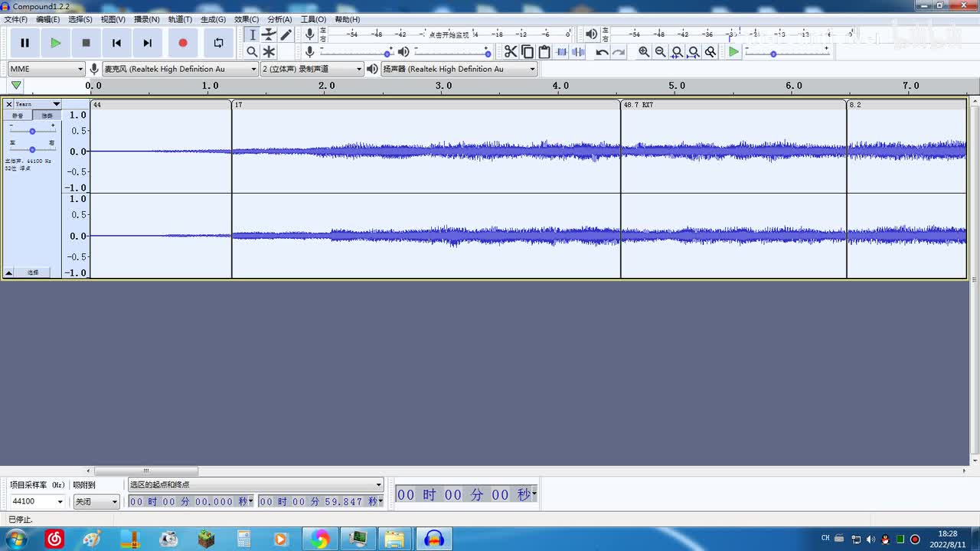The image size is (980, 551).
Task: Trim audio outside the selection
Action: (561, 51)
